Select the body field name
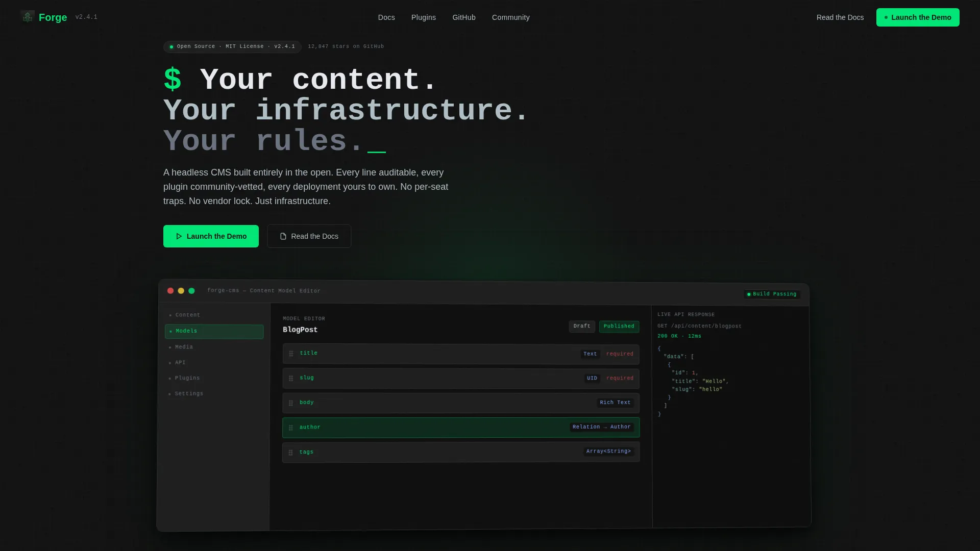 [x=306, y=403]
